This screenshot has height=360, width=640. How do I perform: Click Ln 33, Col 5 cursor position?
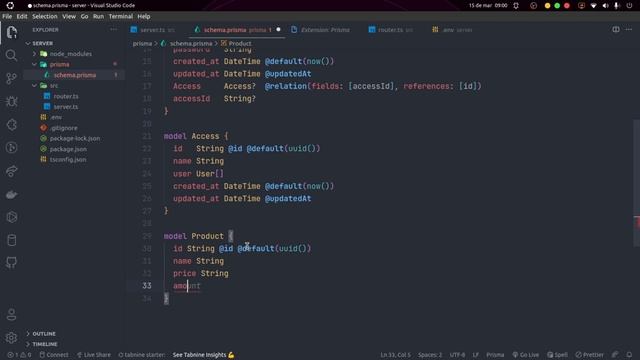396,355
